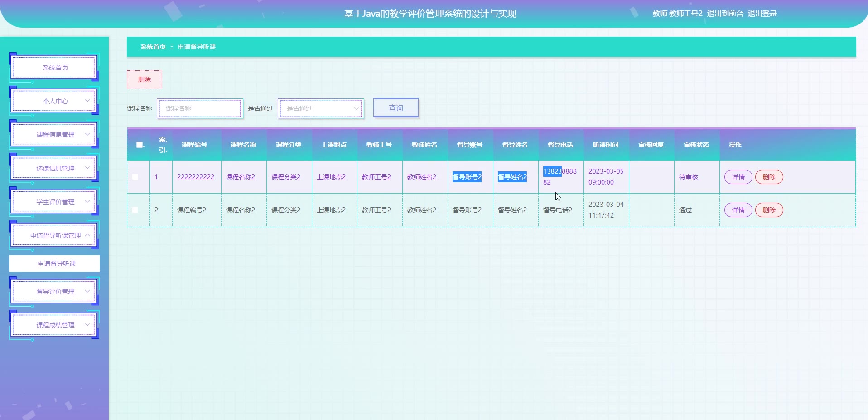Image resolution: width=868 pixels, height=420 pixels.
Task: Check the checkbox for row 1
Action: 135,177
